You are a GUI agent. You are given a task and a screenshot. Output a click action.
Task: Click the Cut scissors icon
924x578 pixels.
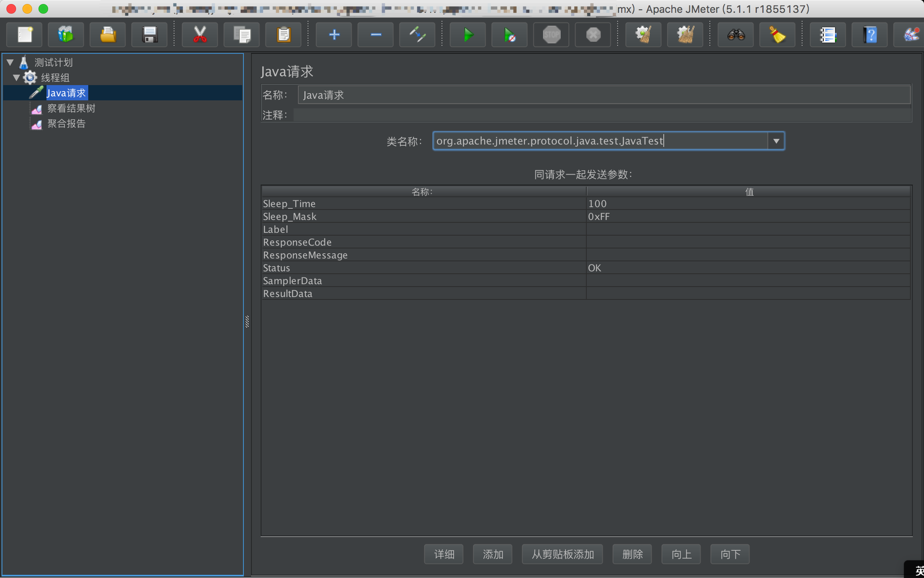pyautogui.click(x=200, y=35)
